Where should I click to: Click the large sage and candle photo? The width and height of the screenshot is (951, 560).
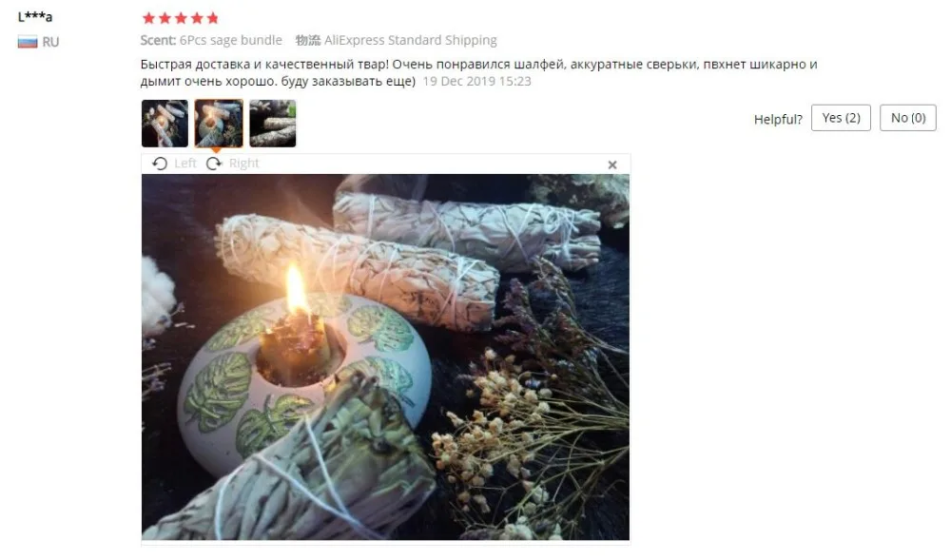(386, 357)
